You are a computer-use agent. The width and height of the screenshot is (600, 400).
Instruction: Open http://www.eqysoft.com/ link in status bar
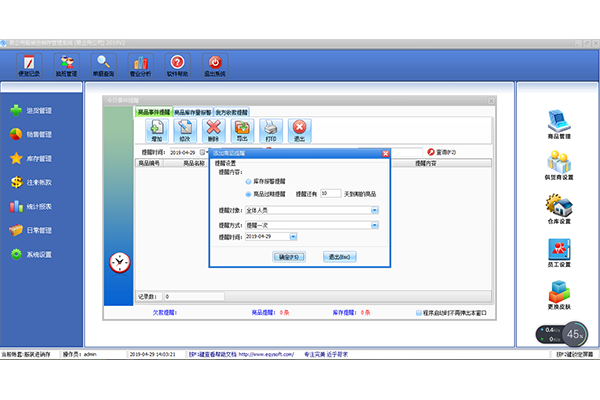point(266,354)
